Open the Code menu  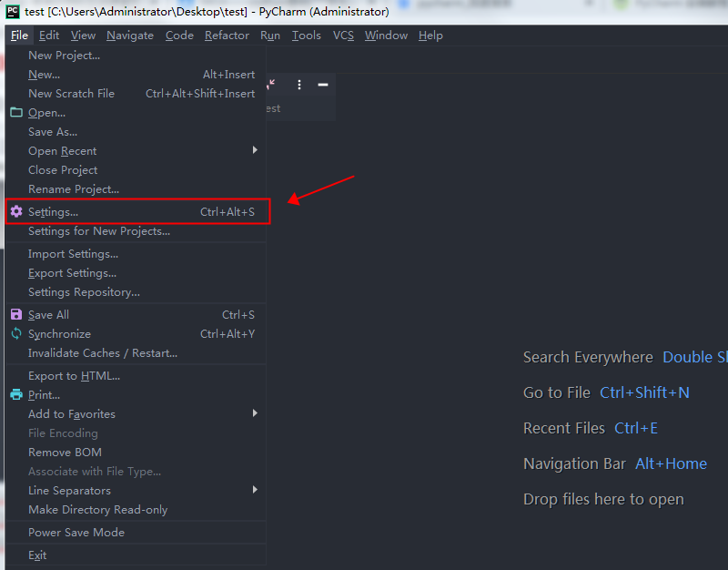tap(179, 36)
